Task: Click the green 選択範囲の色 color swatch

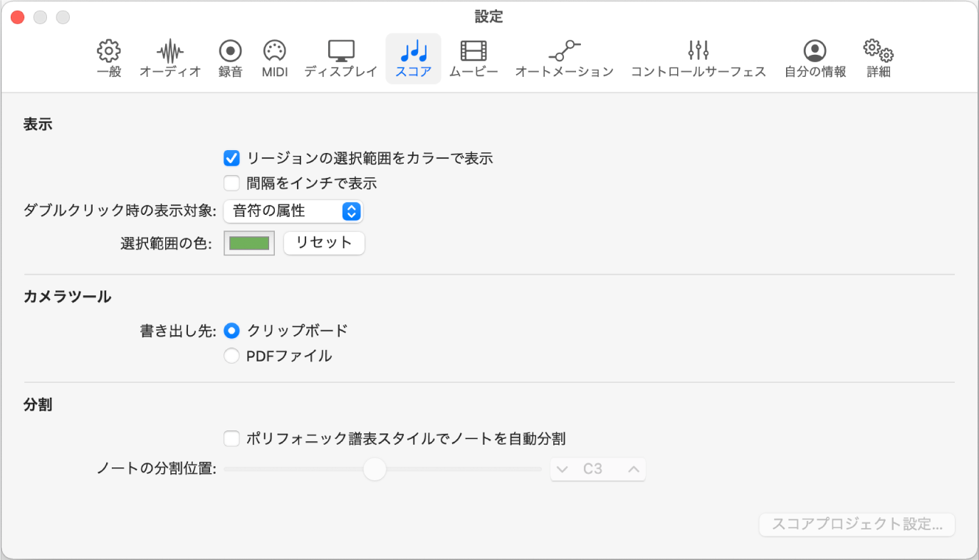Action: [248, 243]
